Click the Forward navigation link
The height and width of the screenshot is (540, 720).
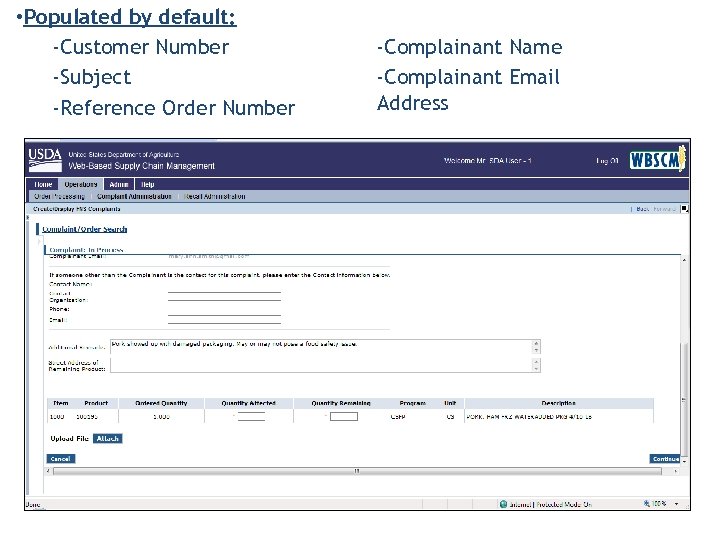click(x=664, y=209)
